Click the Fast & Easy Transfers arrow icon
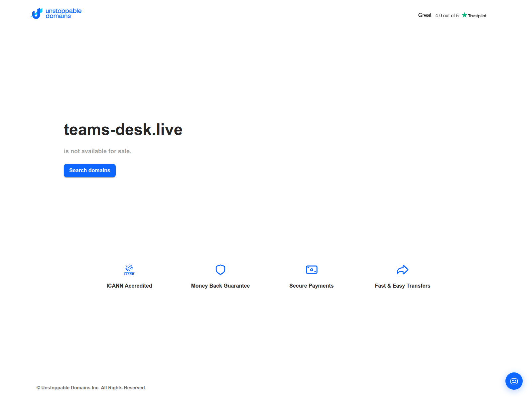Viewport: 532px width, 399px height. 403,270
